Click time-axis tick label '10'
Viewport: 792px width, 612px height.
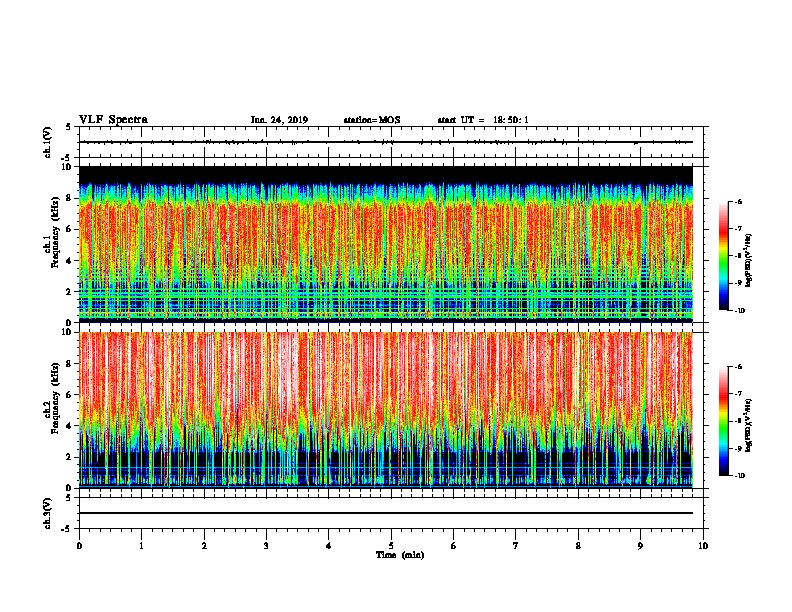tap(703, 546)
